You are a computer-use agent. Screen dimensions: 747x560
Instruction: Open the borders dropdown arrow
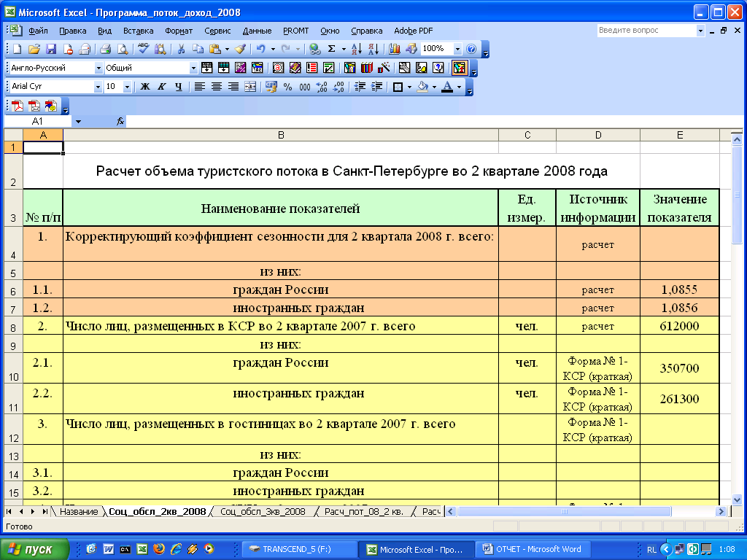point(409,87)
